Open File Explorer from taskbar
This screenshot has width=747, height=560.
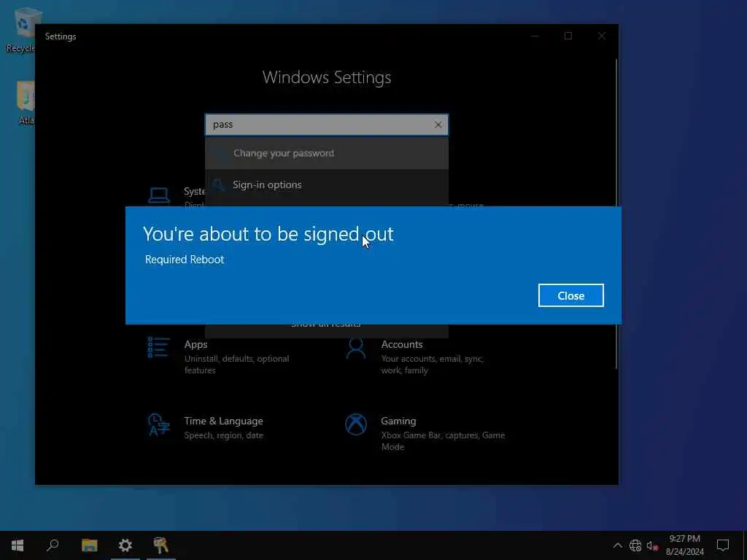[89, 545]
